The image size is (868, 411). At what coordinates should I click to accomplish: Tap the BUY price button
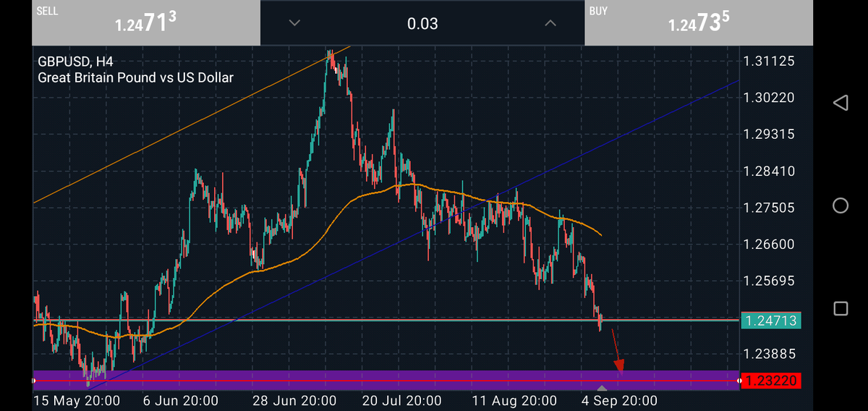point(699,22)
